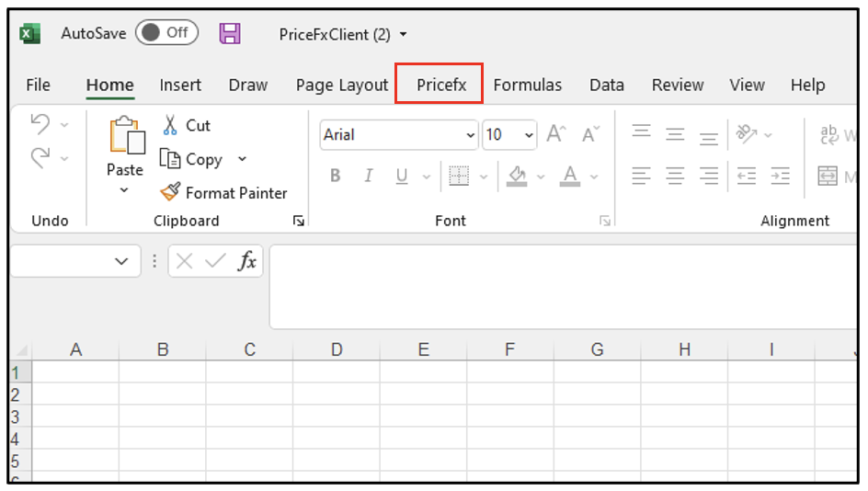Click the Increase Font Size icon

point(555,134)
